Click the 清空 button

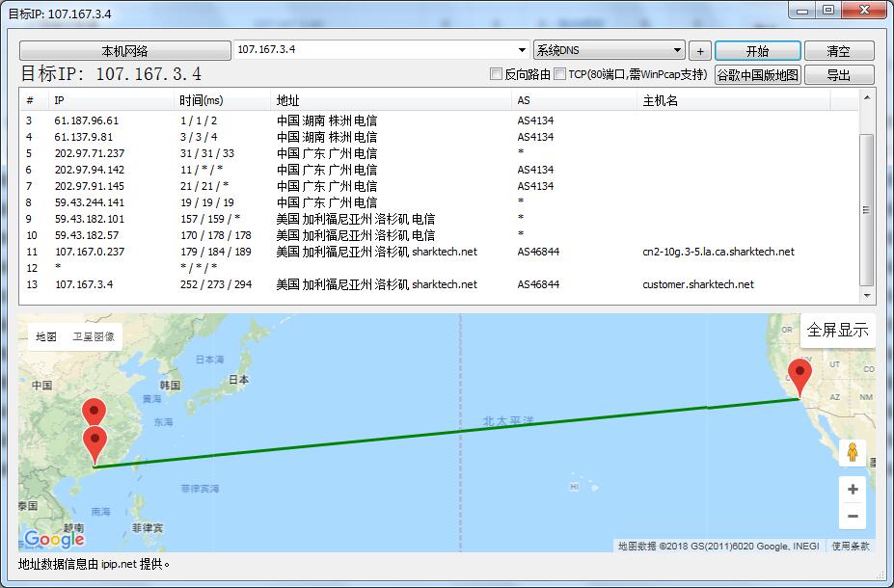pos(838,51)
